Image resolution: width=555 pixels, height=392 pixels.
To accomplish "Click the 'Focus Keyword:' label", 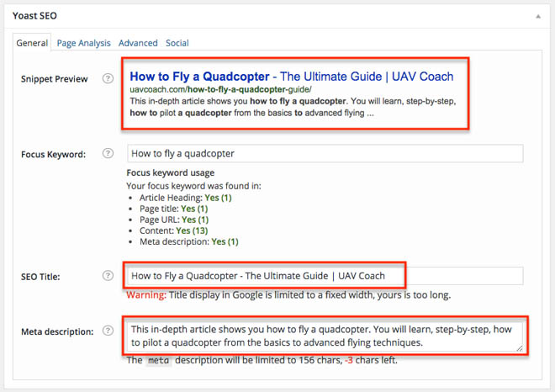I will coord(54,155).
